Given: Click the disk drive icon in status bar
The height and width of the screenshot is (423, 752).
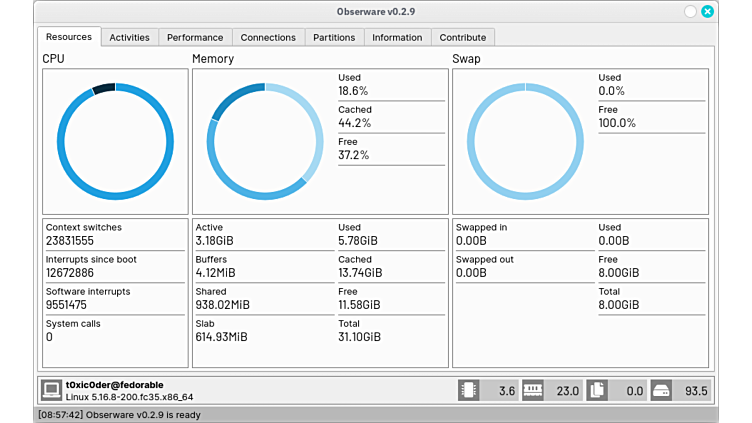Looking at the screenshot, I should (x=661, y=390).
